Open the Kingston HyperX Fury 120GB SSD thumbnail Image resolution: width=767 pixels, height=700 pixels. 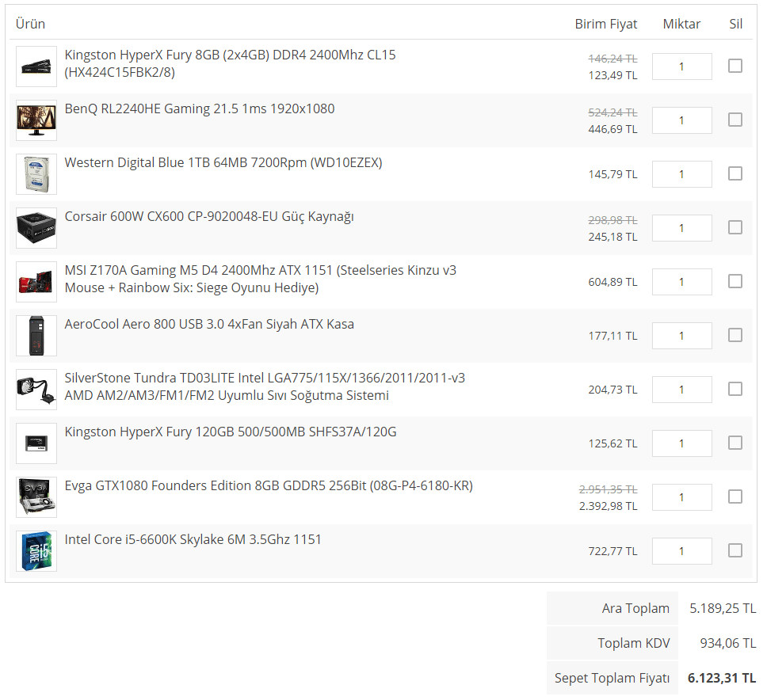pos(36,443)
